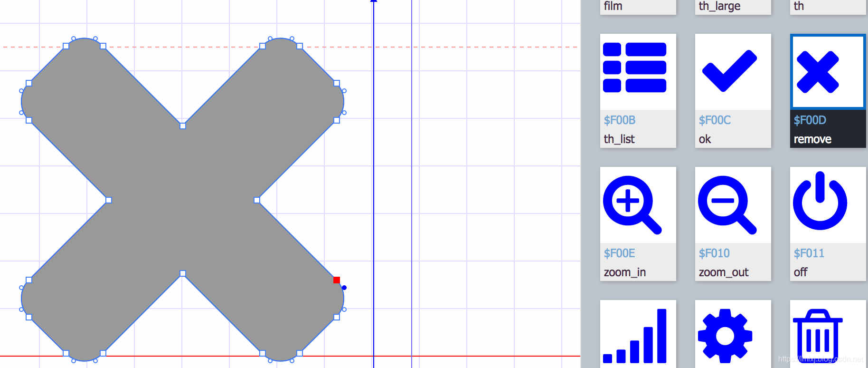Click the gray X glyph shape
This screenshot has width=868, height=368.
(x=182, y=200)
